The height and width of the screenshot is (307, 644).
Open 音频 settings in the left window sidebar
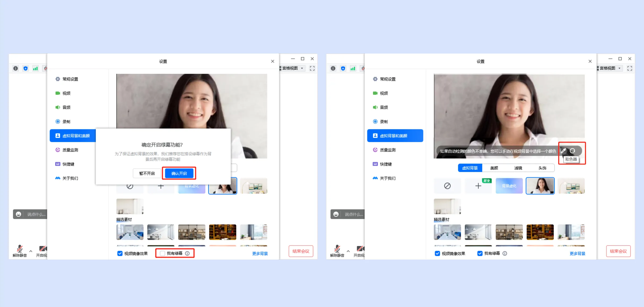click(x=66, y=107)
